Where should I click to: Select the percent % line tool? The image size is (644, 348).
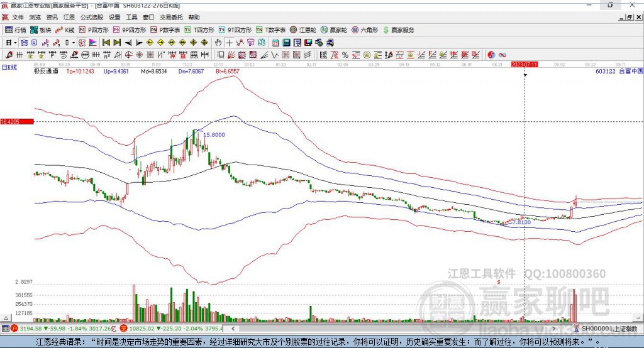(x=345, y=55)
